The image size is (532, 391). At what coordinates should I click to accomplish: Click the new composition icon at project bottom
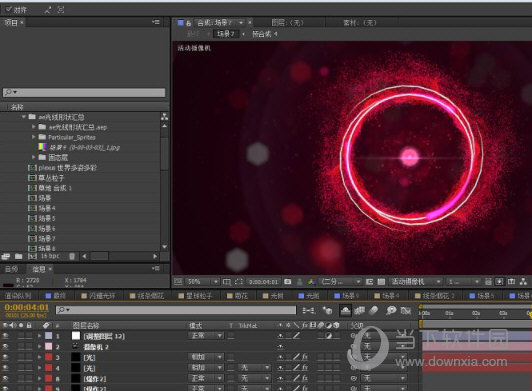[32, 256]
